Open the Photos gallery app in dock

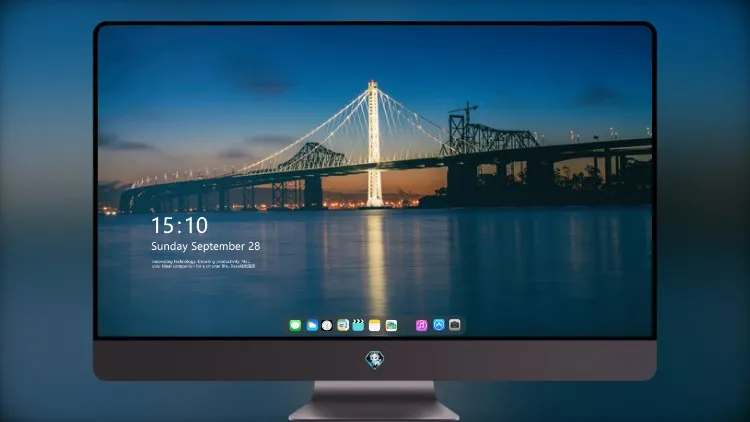coord(391,325)
